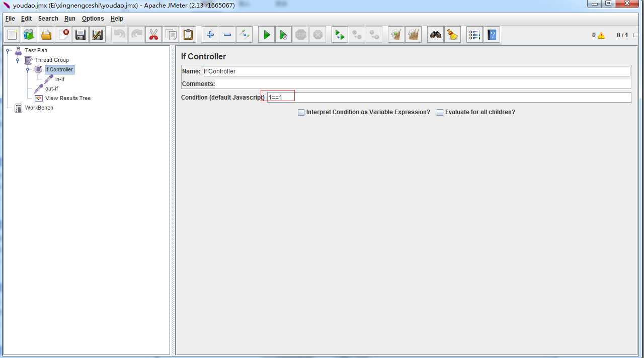Viewport: 644px width, 358px height.
Task: Clear results with the broom icon
Action: tap(396, 35)
